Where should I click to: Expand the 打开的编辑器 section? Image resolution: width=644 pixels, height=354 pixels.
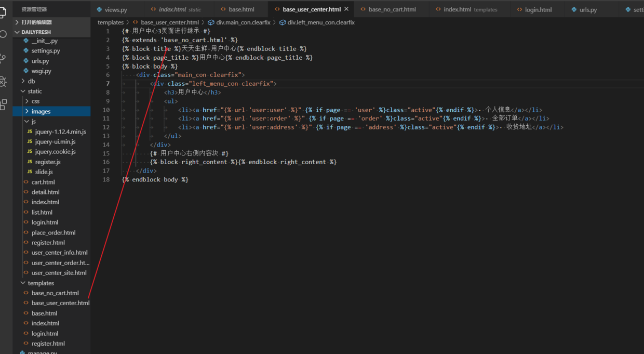coord(51,22)
